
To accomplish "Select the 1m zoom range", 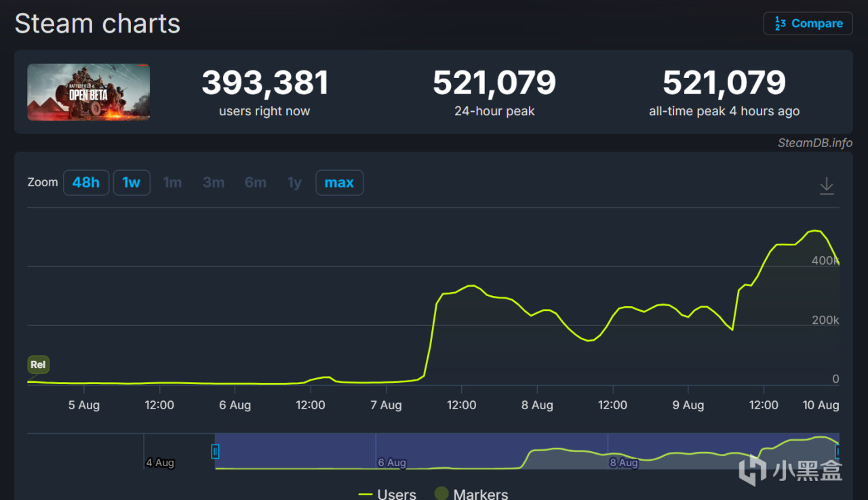I will pyautogui.click(x=172, y=182).
